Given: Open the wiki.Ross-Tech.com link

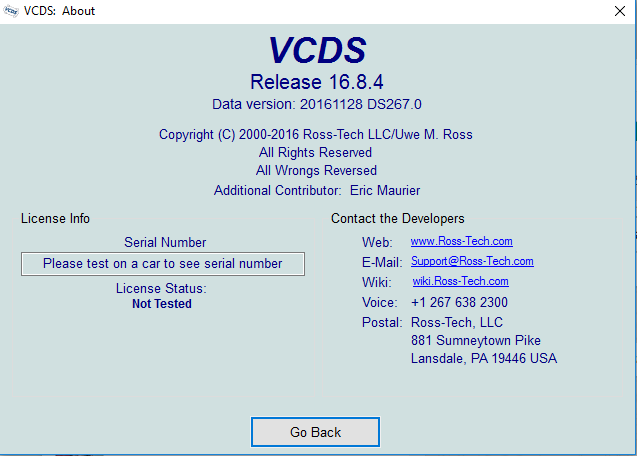Looking at the screenshot, I should tap(460, 281).
